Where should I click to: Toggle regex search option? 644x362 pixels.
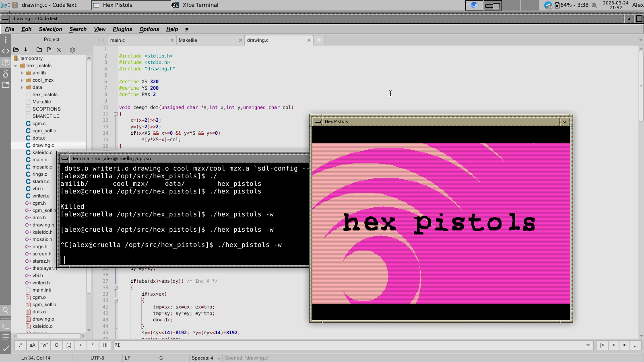click(21, 345)
